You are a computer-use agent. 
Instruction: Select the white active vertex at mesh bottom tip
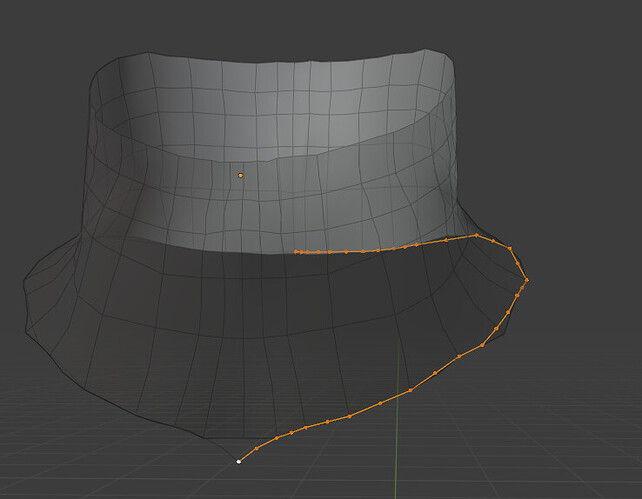(x=239, y=462)
